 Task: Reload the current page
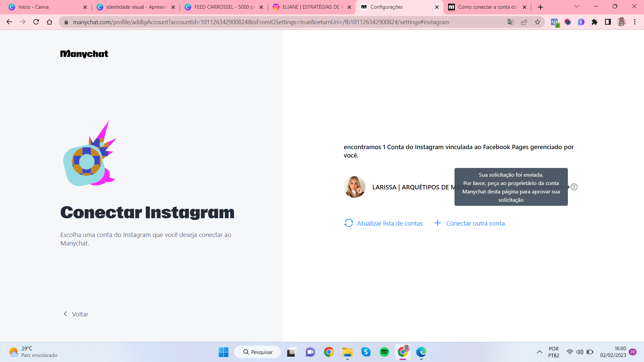click(36, 22)
